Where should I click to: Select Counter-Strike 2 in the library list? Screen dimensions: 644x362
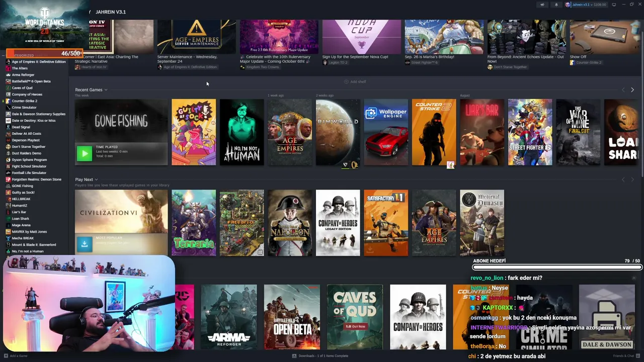pyautogui.click(x=25, y=101)
